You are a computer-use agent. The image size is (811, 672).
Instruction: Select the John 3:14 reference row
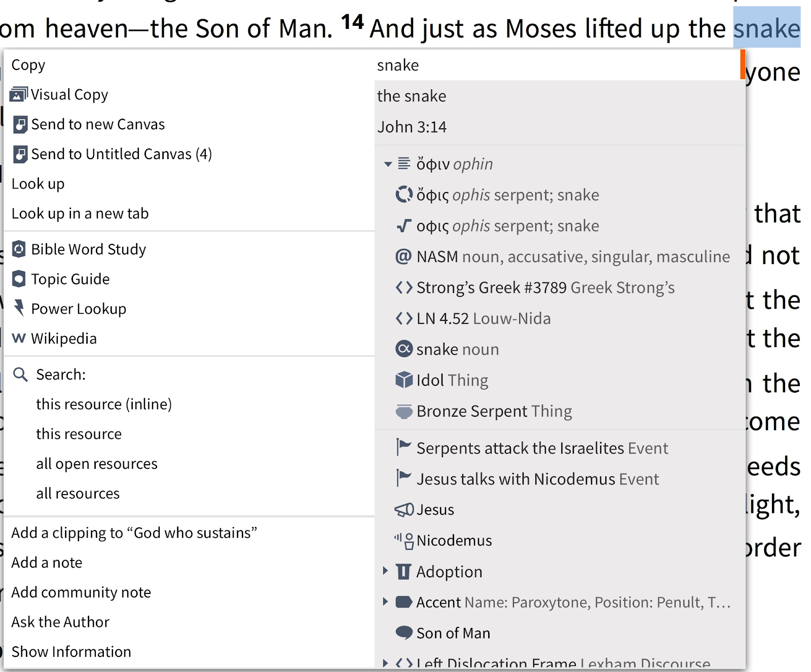560,127
